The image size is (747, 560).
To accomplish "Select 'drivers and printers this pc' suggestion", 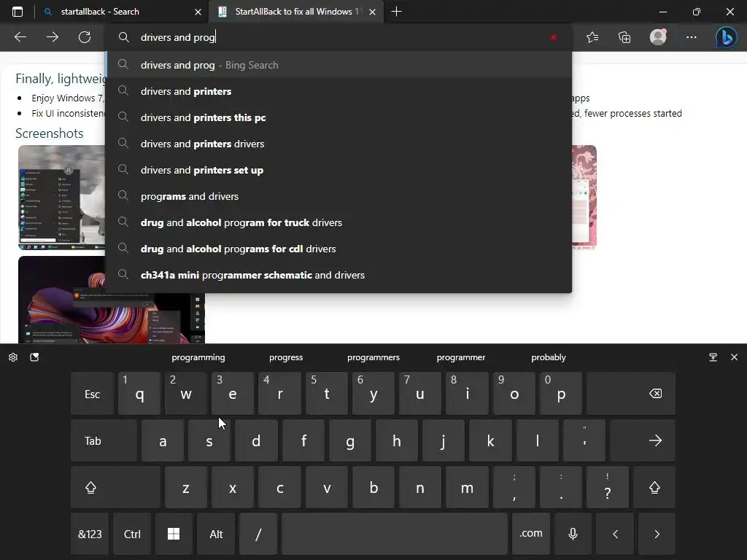I will click(338, 117).
